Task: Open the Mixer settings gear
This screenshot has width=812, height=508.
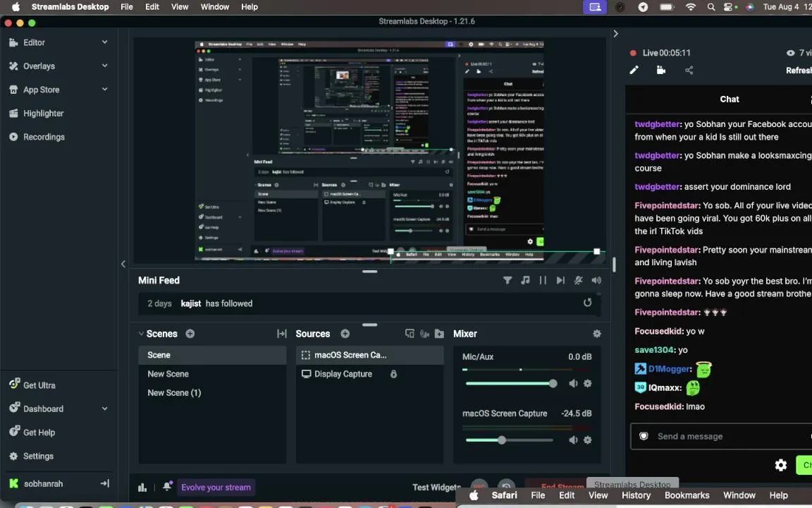Action: tap(596, 334)
